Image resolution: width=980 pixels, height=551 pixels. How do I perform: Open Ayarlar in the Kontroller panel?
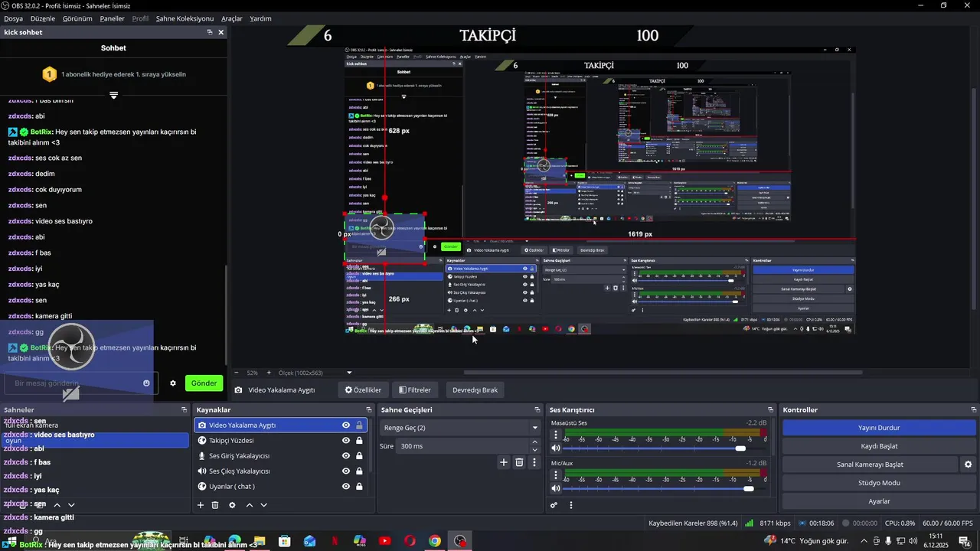click(879, 501)
